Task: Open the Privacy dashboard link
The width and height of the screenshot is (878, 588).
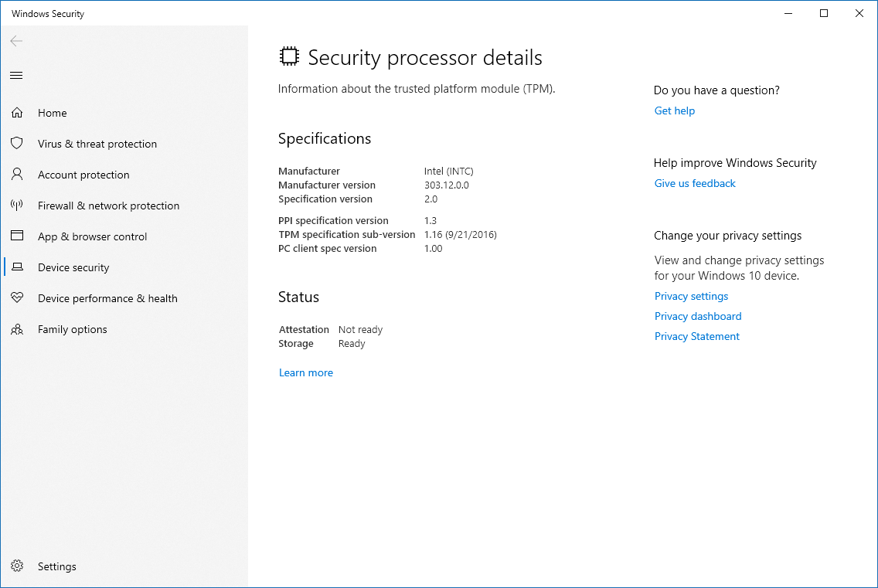Action: pos(698,316)
